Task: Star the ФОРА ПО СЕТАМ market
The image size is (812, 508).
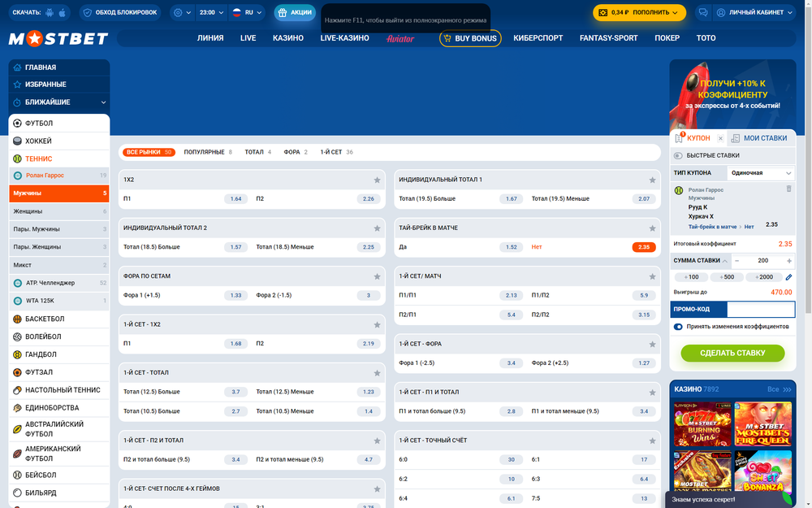Action: click(x=377, y=276)
